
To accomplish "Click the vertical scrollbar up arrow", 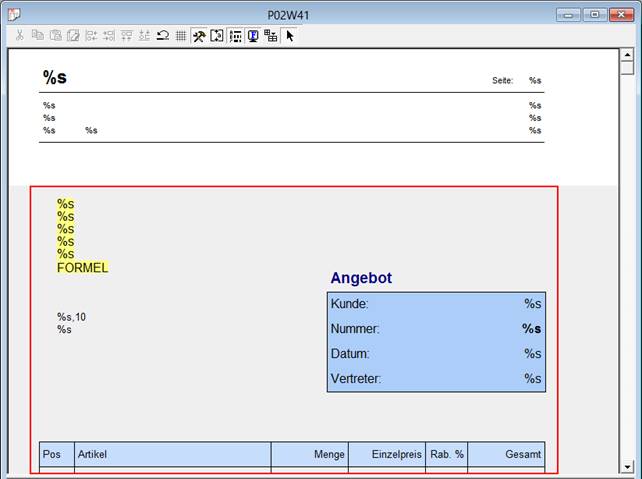I will click(x=626, y=54).
